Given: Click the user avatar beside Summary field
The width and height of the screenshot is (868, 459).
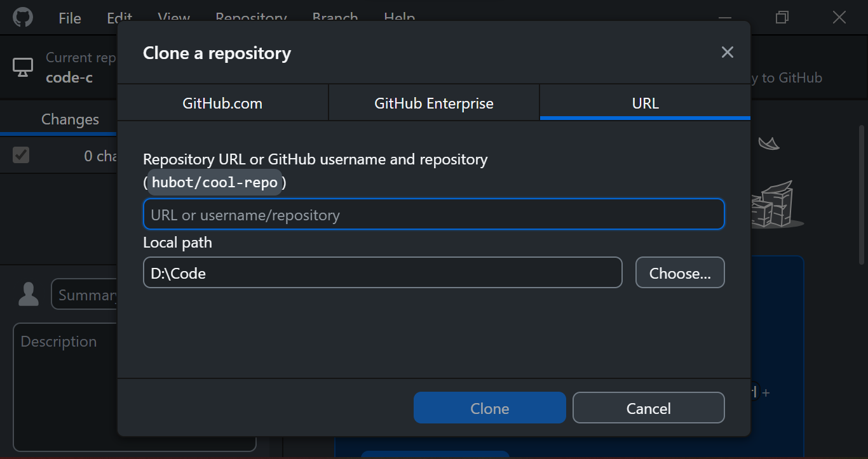Looking at the screenshot, I should (x=29, y=295).
